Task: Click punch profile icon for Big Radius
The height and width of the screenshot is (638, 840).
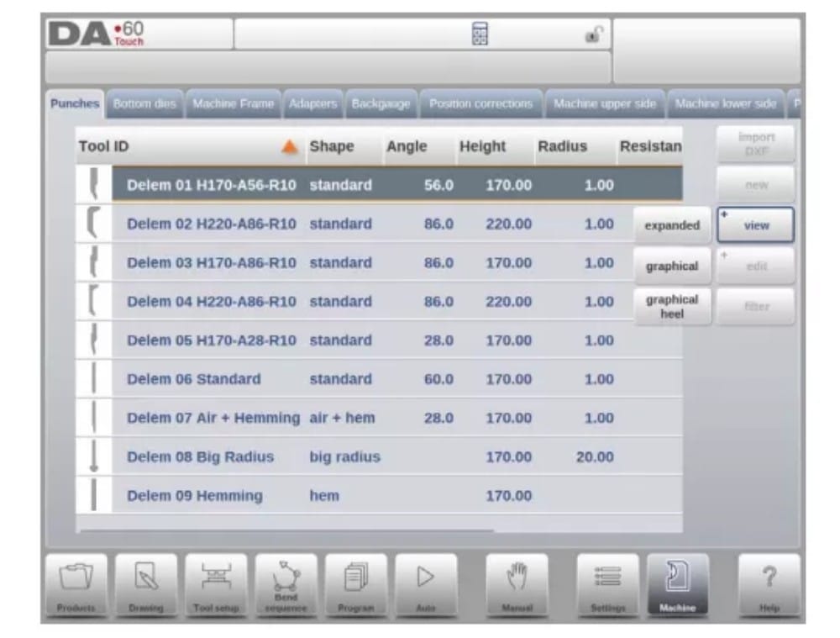Action: pyautogui.click(x=94, y=456)
